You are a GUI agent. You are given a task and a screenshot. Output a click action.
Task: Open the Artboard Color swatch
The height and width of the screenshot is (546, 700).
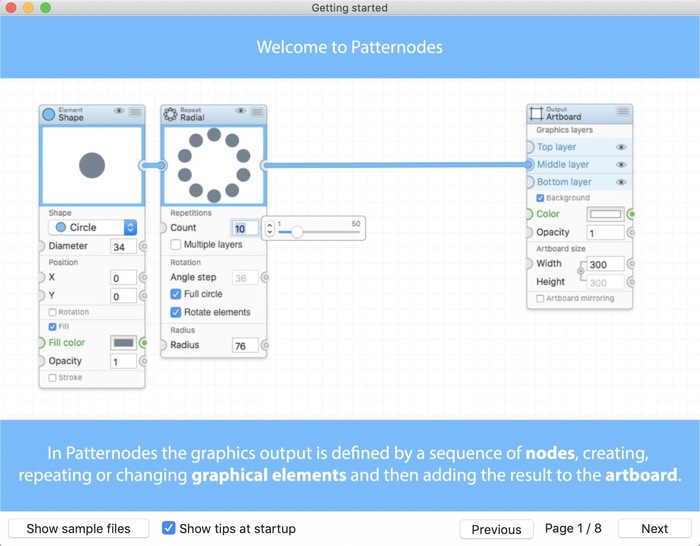605,214
